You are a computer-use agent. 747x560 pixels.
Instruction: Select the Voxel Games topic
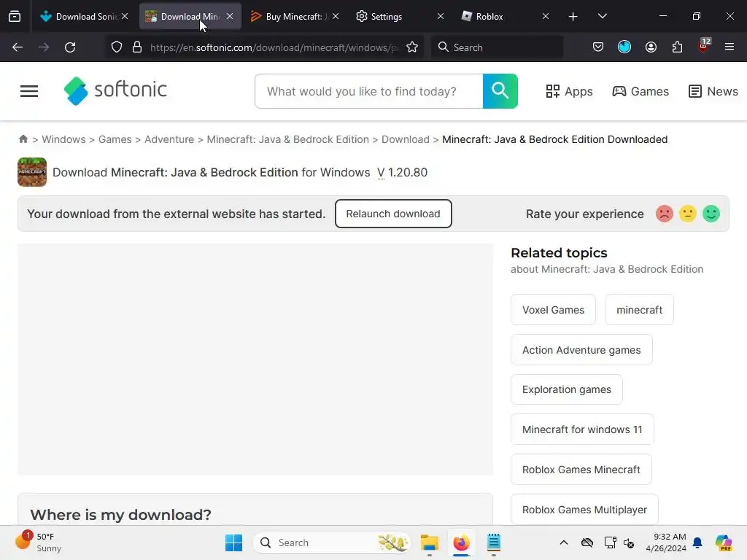553,309
